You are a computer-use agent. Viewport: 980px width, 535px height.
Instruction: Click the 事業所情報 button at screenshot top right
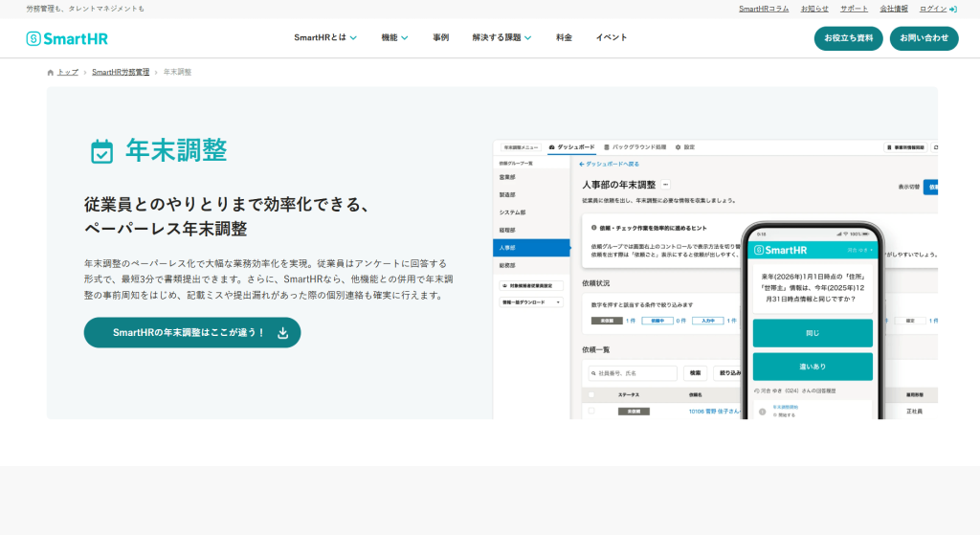[x=905, y=147]
